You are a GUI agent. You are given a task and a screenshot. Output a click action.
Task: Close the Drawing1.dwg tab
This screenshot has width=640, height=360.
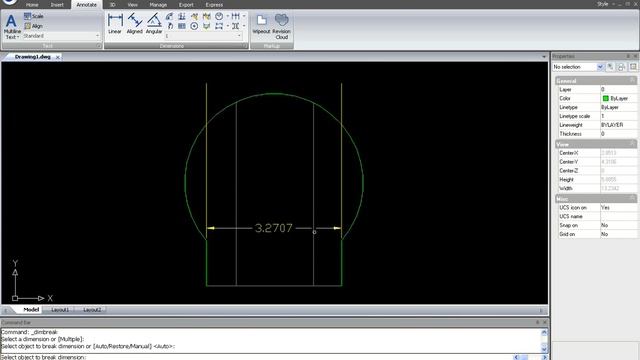(x=58, y=57)
